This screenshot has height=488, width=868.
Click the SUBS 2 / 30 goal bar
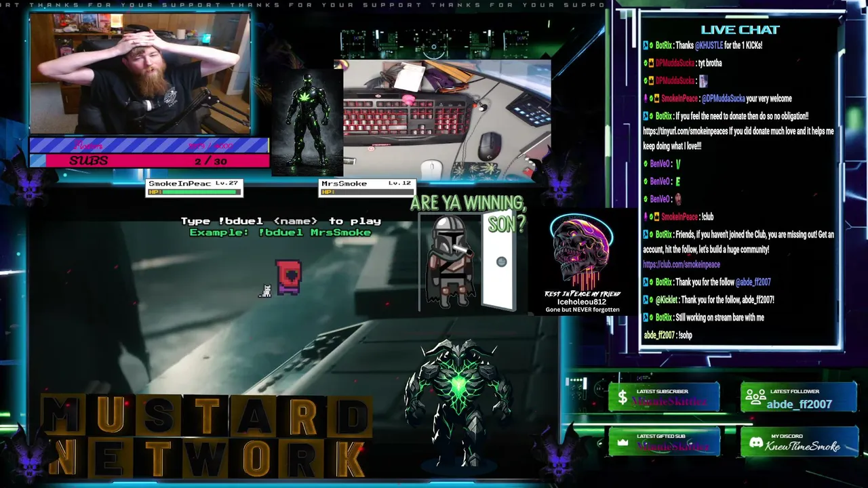coord(149,161)
